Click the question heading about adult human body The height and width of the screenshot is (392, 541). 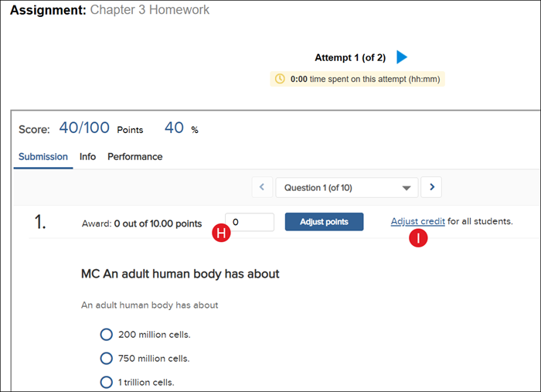point(180,274)
